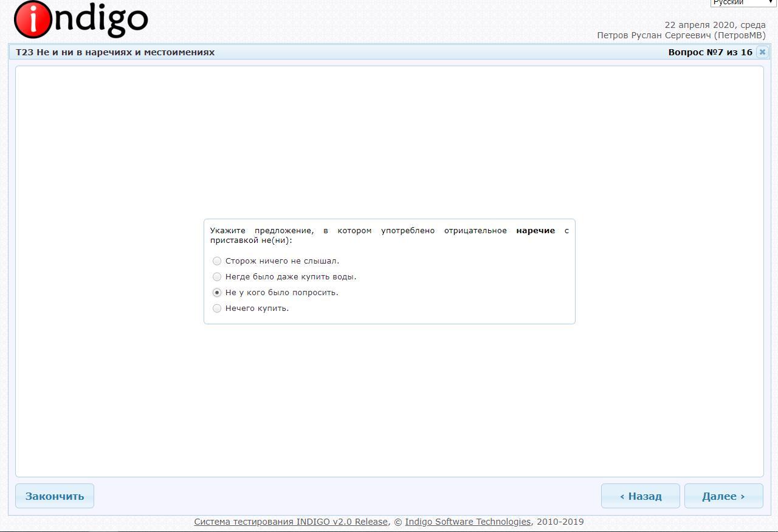Click the question text beginning "Укажите предложение"

coord(390,235)
